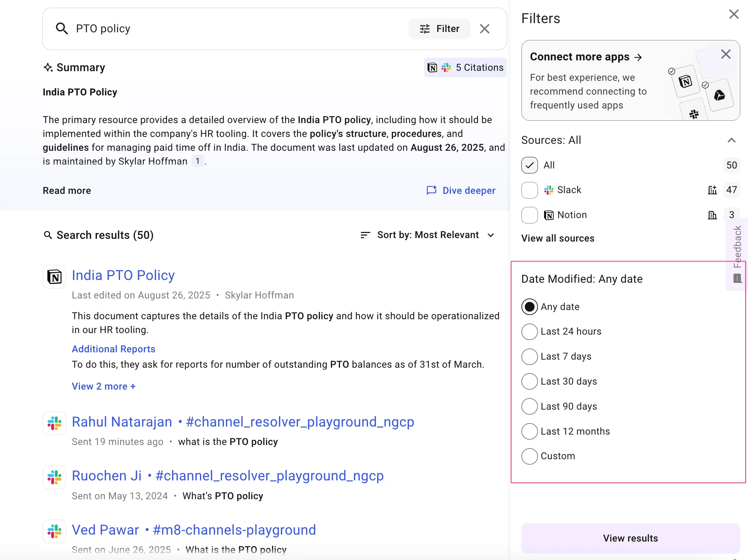Click Slack icon next to Rahul Natarajan result
Viewport: 748px width, 560px height.
click(x=54, y=423)
